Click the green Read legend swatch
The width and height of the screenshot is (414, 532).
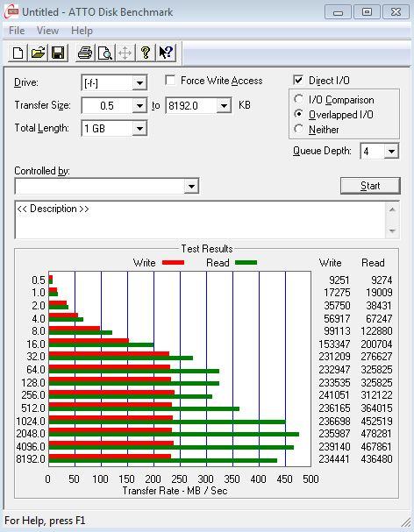[x=246, y=263]
